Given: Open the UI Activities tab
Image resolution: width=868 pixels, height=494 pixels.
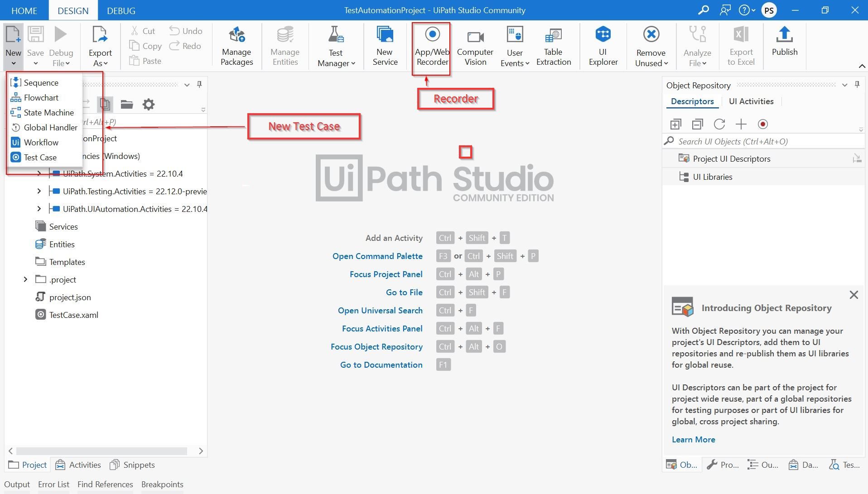Looking at the screenshot, I should pyautogui.click(x=751, y=101).
